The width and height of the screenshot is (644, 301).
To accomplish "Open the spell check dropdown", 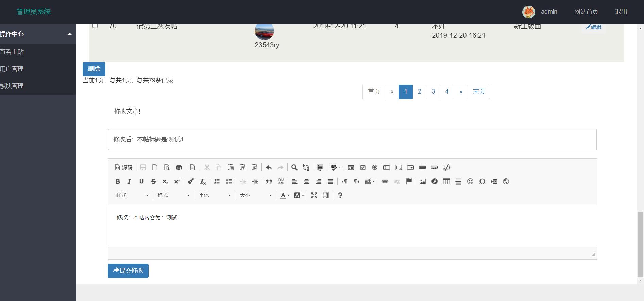I will click(336, 167).
